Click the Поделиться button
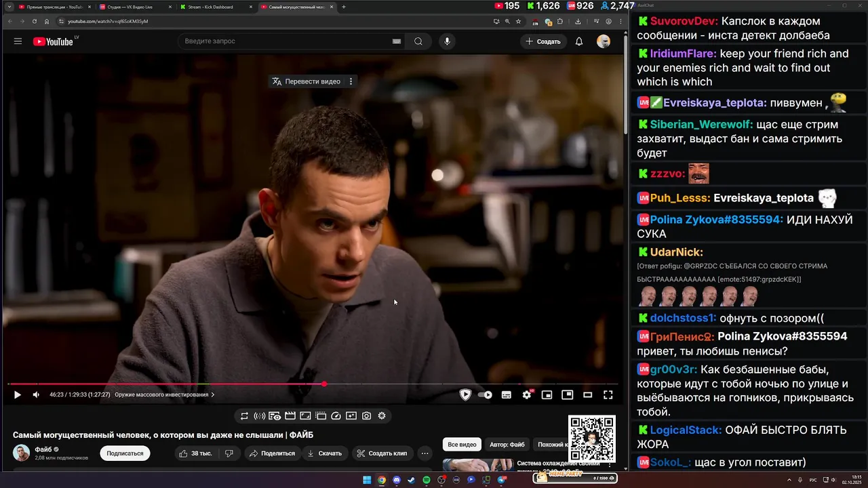Image resolution: width=868 pixels, height=488 pixels. (272, 453)
